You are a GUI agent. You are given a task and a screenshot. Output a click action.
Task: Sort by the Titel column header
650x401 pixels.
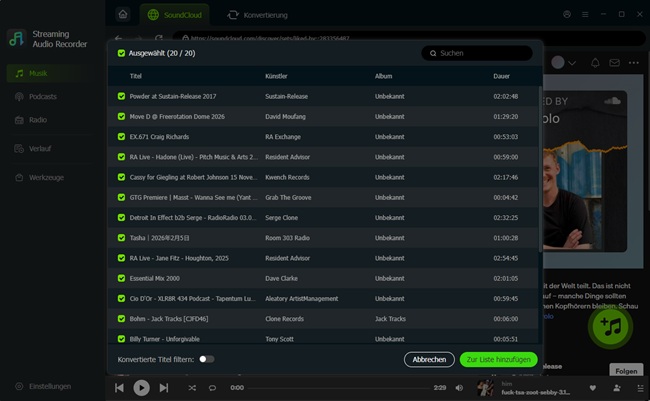pos(136,76)
